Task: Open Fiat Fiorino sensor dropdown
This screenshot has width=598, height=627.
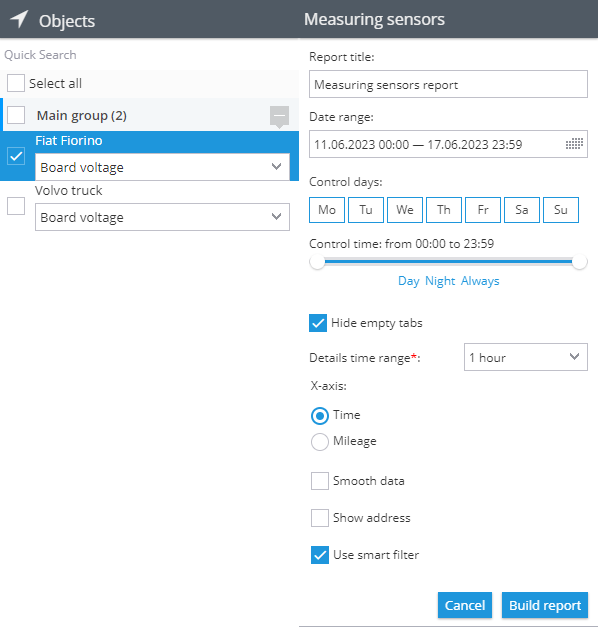Action: (x=162, y=167)
